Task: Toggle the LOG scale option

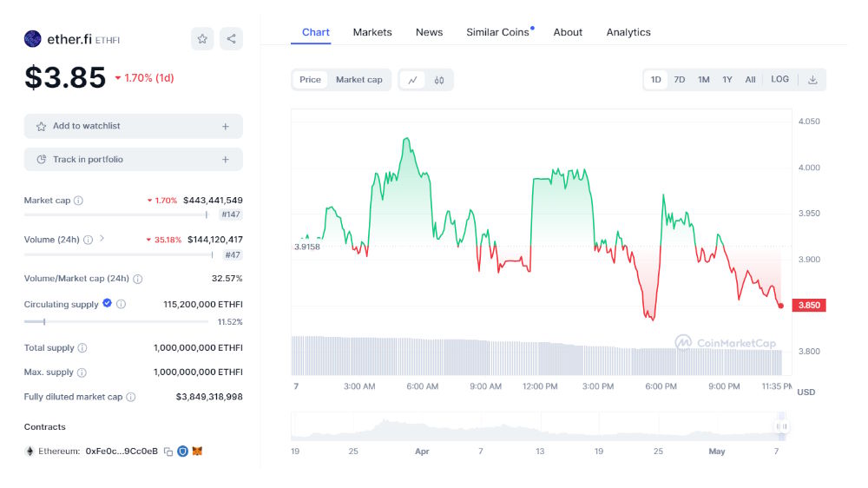Action: pyautogui.click(x=779, y=79)
